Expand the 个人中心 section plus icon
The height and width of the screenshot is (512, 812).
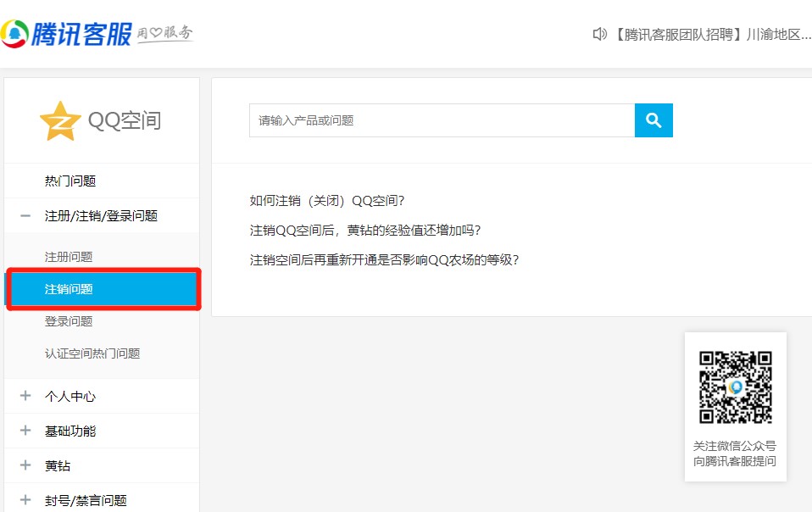(25, 396)
